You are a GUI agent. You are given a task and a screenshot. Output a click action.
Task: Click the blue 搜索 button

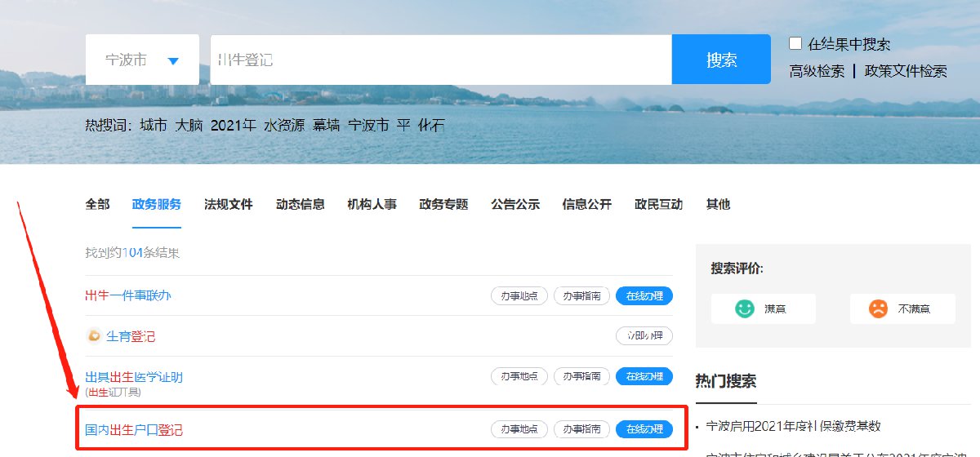721,60
